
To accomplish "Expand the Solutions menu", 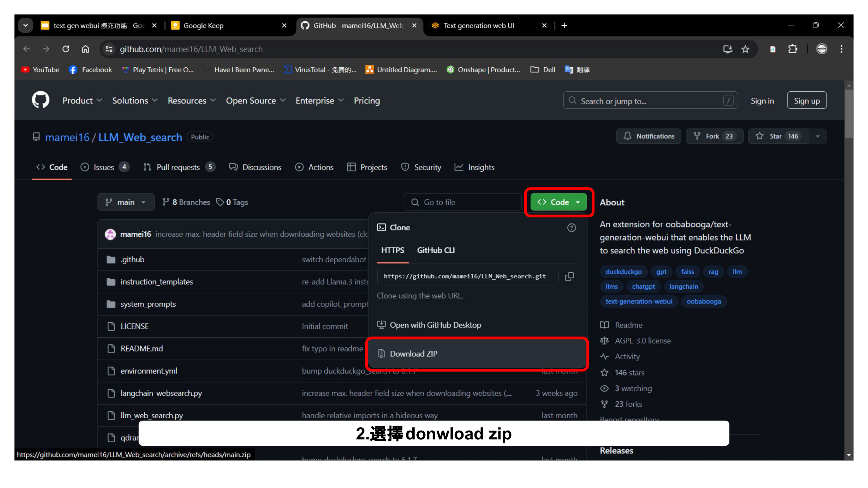I will click(x=135, y=100).
